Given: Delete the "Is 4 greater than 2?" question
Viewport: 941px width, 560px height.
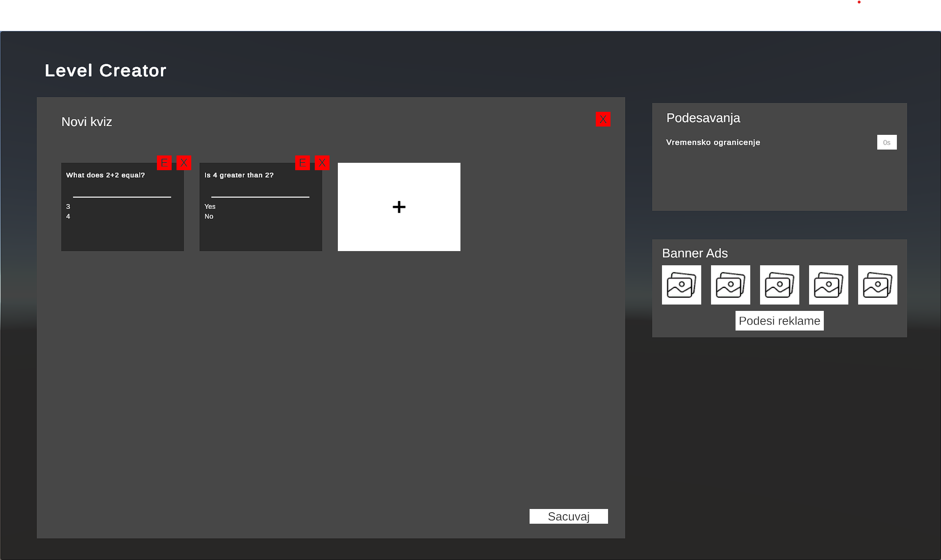Looking at the screenshot, I should 322,163.
